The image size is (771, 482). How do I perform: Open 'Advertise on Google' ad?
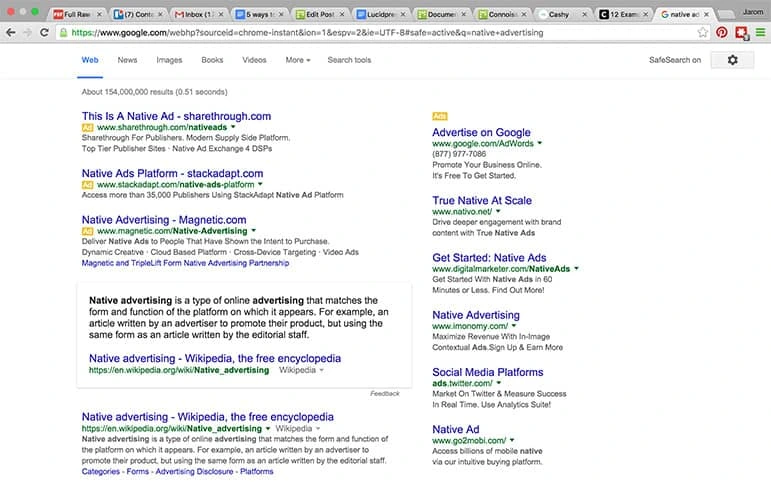tap(481, 133)
